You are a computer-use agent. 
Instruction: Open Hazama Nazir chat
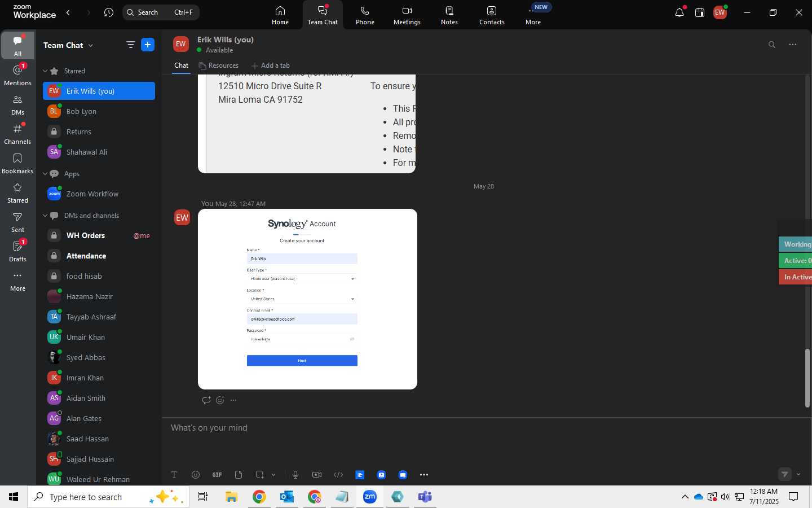pos(99,296)
